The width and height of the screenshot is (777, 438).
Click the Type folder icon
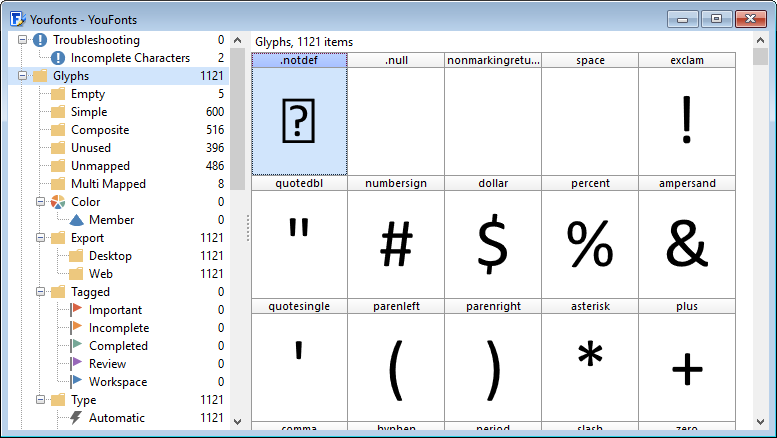tap(58, 400)
